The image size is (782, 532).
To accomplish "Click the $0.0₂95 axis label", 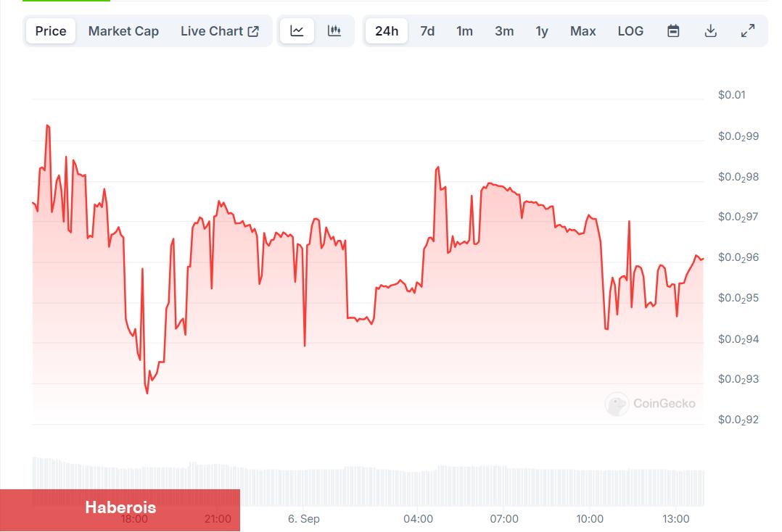I will click(738, 298).
